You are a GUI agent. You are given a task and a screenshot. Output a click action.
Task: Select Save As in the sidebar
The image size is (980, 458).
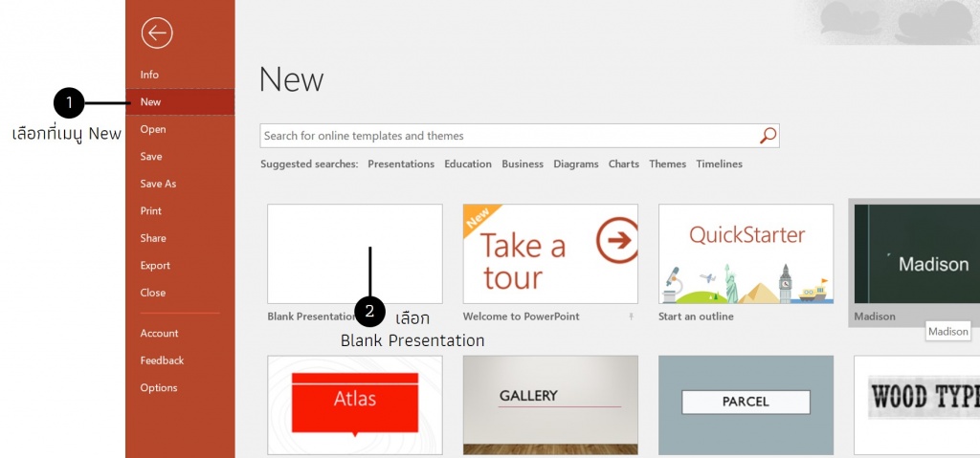pos(158,184)
